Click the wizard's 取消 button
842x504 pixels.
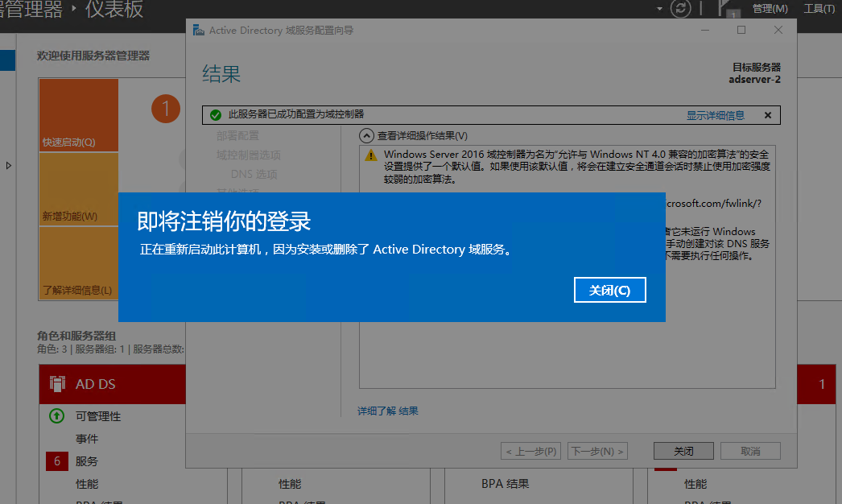click(x=750, y=452)
